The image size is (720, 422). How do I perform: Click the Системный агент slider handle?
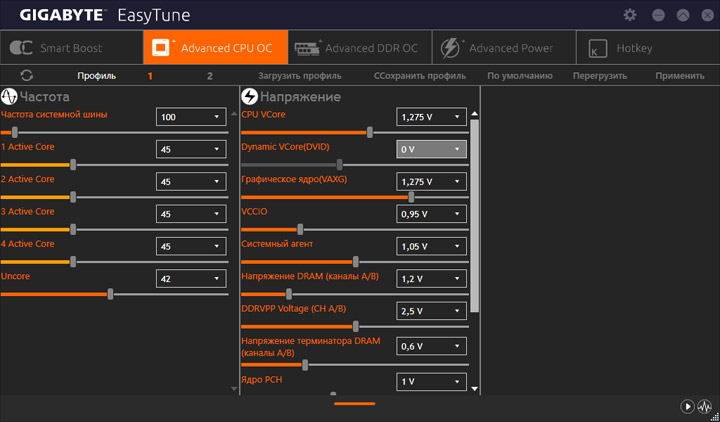[355, 262]
